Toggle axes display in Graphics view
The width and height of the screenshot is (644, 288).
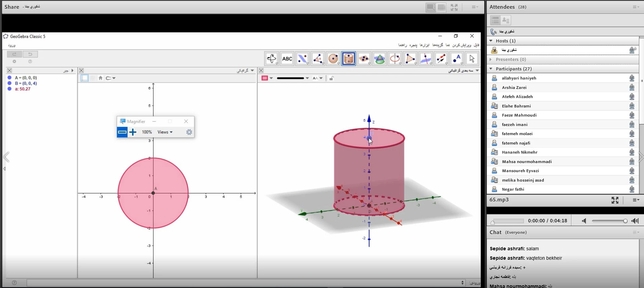[x=85, y=78]
